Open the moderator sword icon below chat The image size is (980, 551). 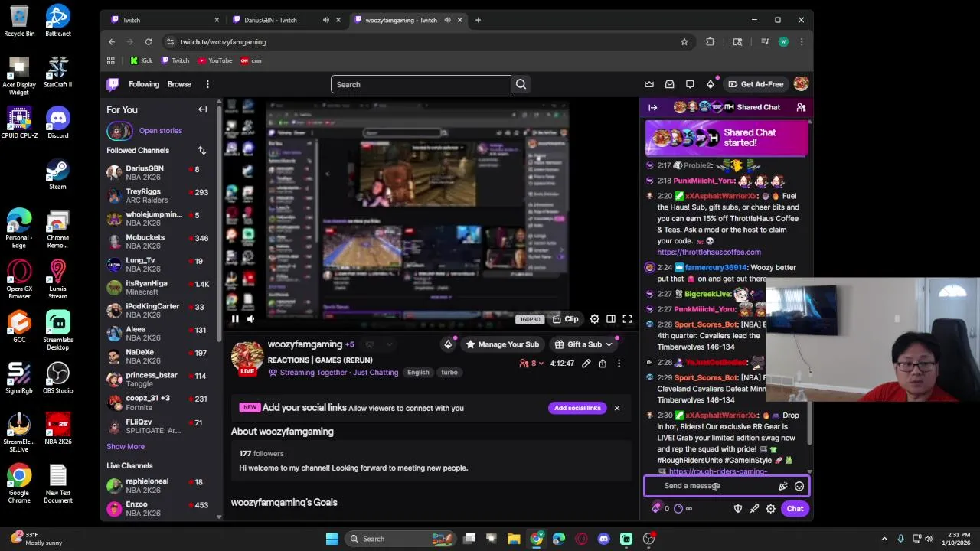click(x=754, y=508)
